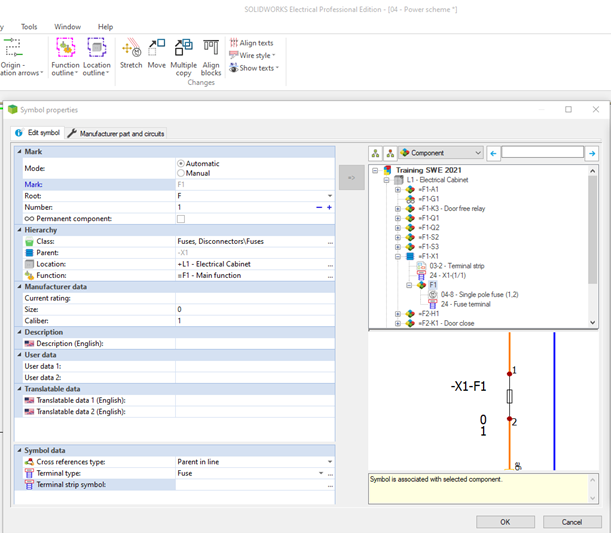611x533 pixels.
Task: Click the previous search arrow button
Action: point(493,154)
